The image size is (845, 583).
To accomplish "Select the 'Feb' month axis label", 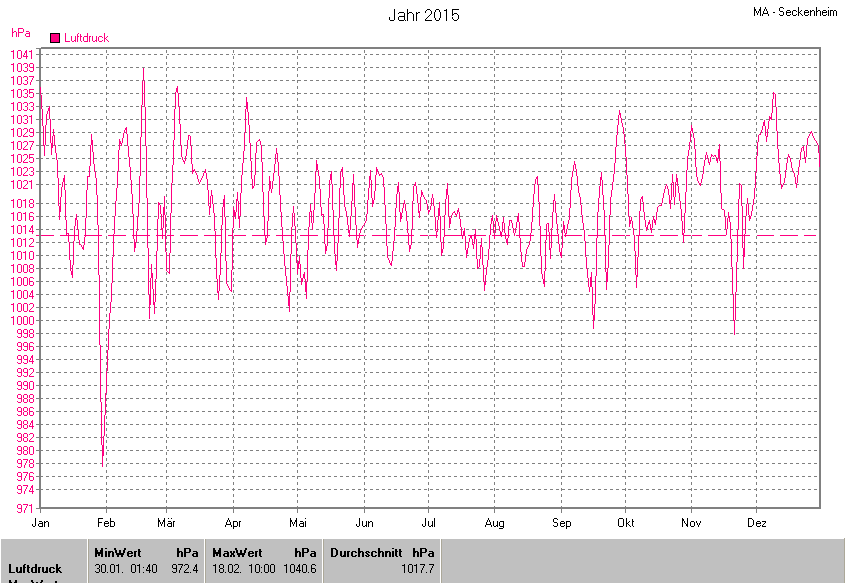I will click(x=106, y=523).
